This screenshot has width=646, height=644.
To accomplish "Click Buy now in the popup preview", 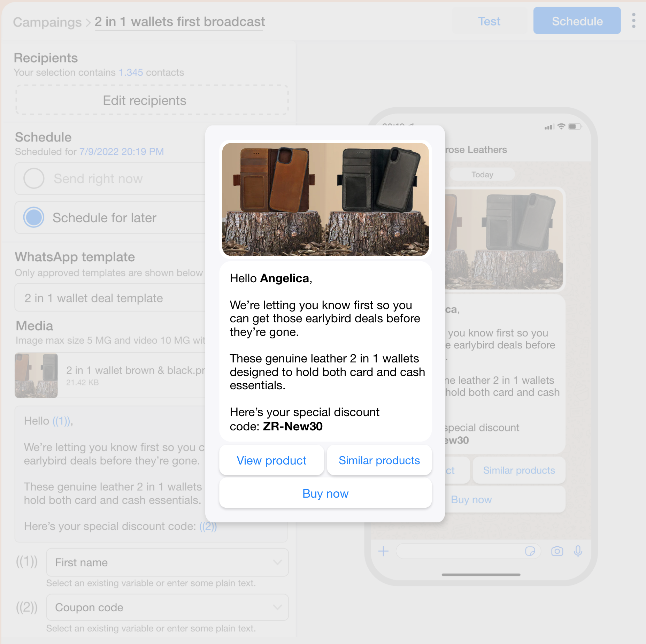I will [x=325, y=493].
